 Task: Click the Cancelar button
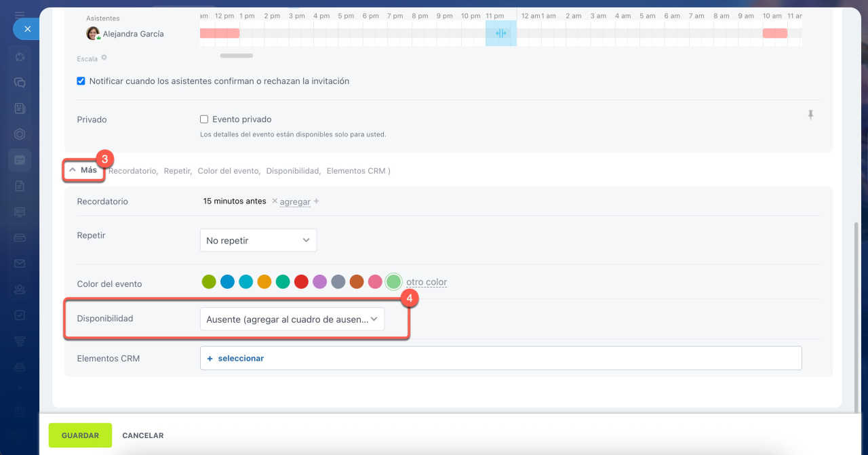pos(142,435)
